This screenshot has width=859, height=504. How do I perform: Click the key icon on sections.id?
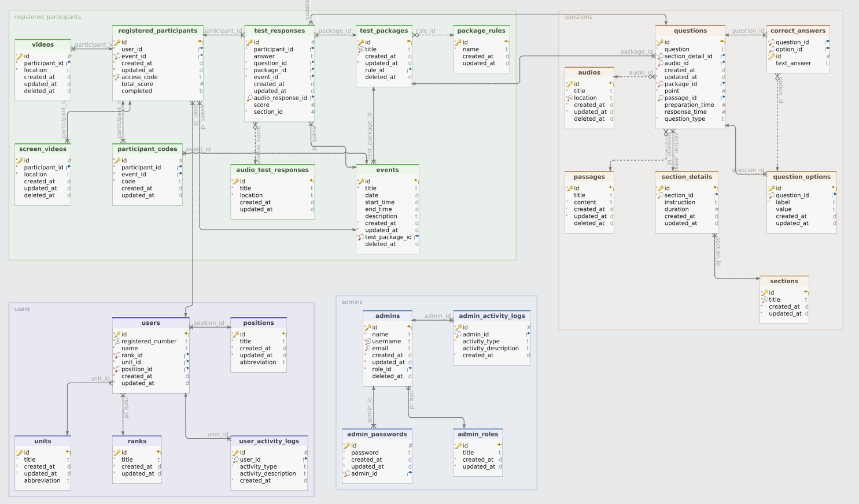point(766,292)
